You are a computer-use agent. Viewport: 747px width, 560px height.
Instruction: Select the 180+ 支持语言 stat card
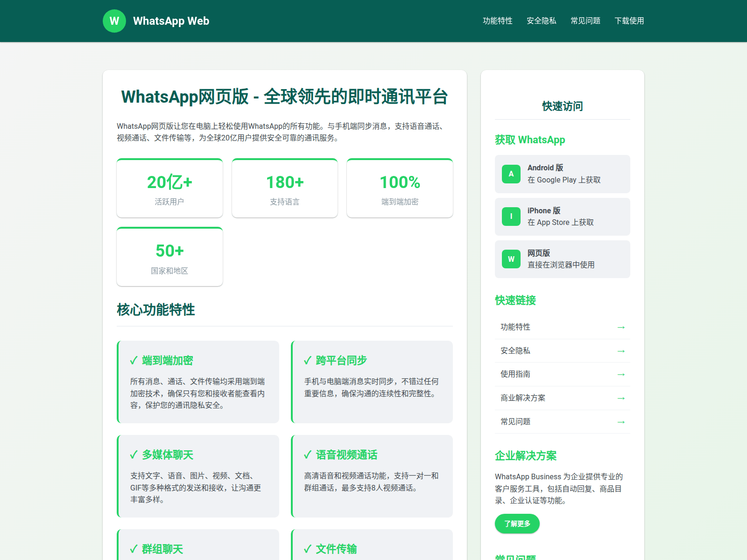(285, 188)
